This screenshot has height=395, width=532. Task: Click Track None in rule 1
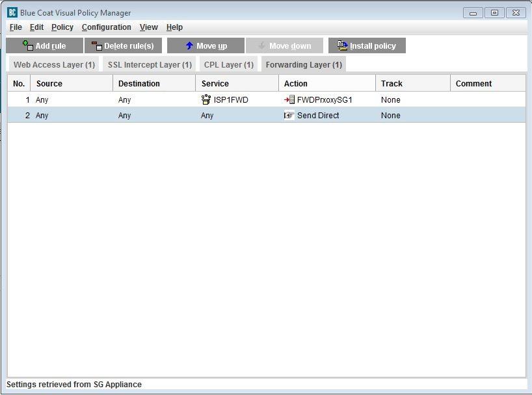click(x=390, y=99)
